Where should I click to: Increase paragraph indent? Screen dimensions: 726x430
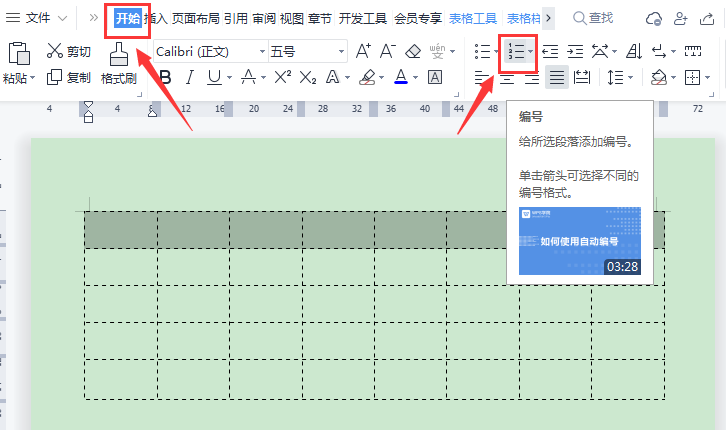coord(575,51)
